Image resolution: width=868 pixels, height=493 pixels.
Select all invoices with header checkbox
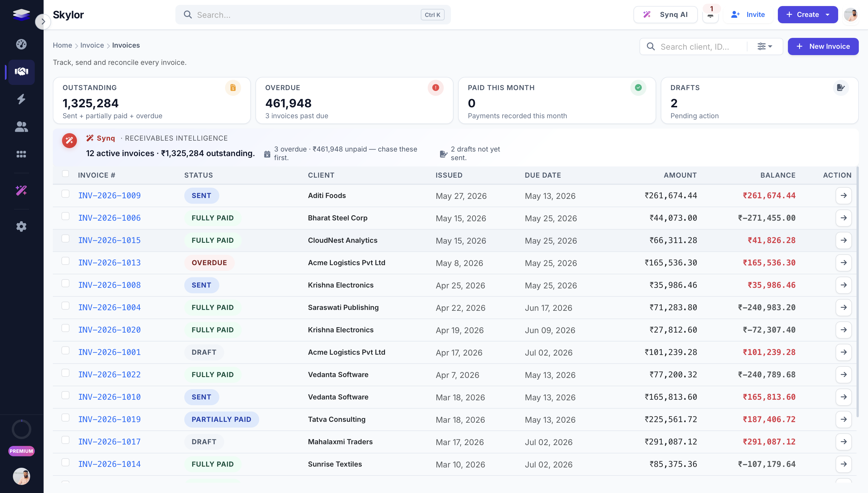coord(65,174)
